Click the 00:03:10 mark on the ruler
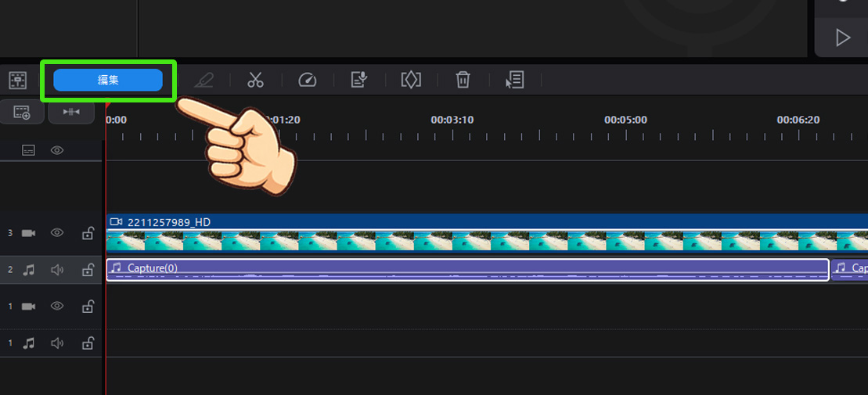 452,120
